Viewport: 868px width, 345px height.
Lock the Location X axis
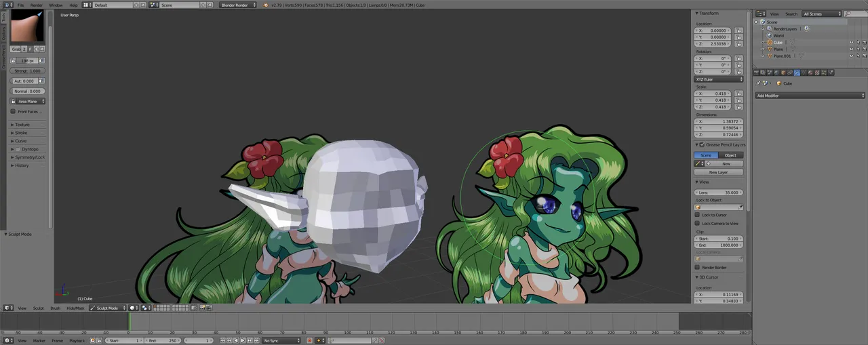point(738,31)
